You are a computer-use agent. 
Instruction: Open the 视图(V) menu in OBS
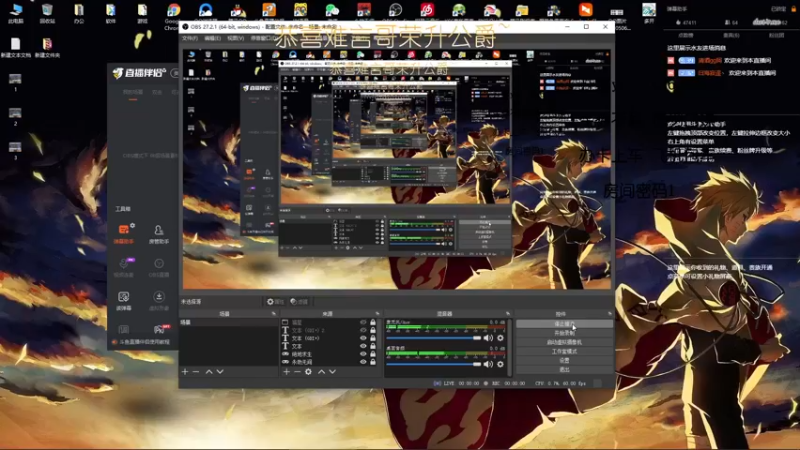tap(235, 38)
